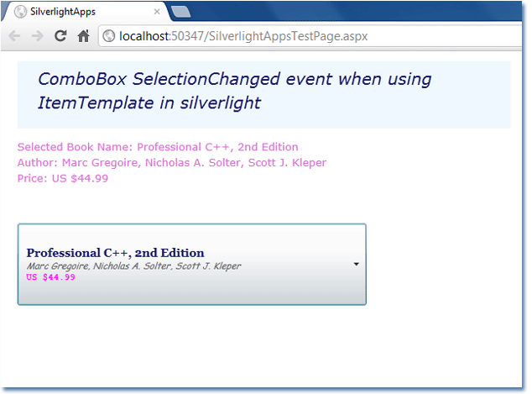Go forward using the browser forward arrow

(37, 35)
